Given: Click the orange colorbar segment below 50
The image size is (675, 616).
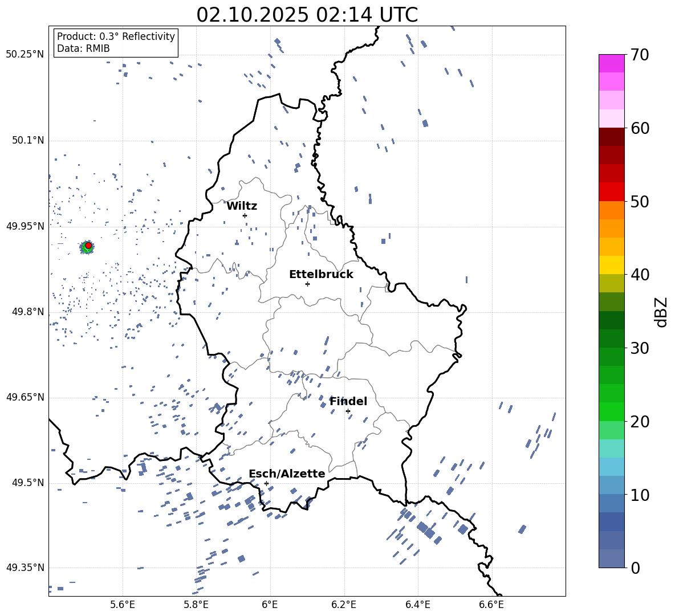Looking at the screenshot, I should tap(612, 210).
